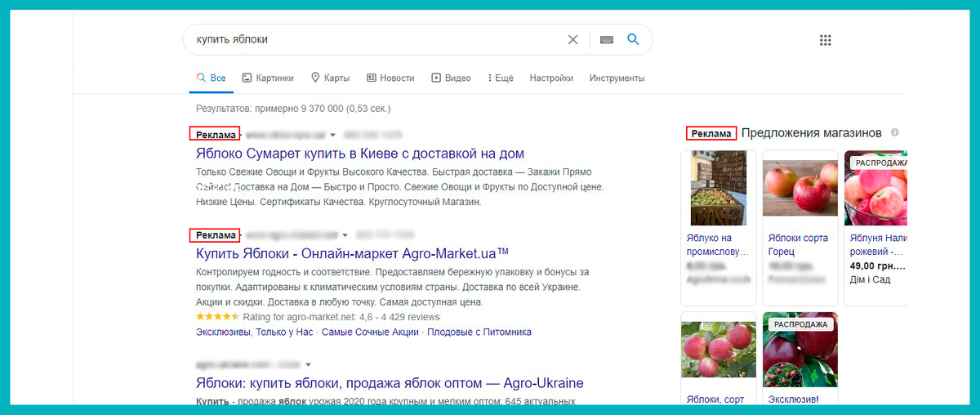Viewport: 980px width, 415px height.
Task: Switch to the Видео tab
Action: [451, 78]
